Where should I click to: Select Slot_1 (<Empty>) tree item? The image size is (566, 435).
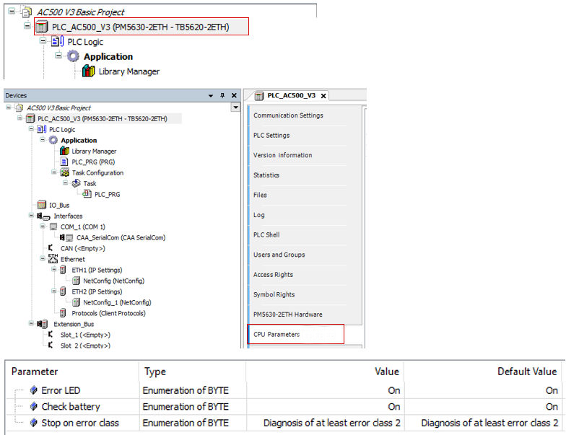click(x=85, y=335)
